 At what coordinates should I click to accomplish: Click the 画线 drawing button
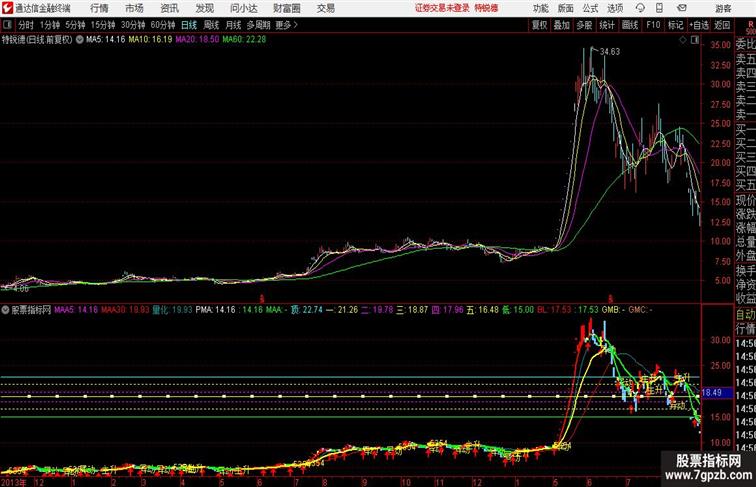pos(630,25)
